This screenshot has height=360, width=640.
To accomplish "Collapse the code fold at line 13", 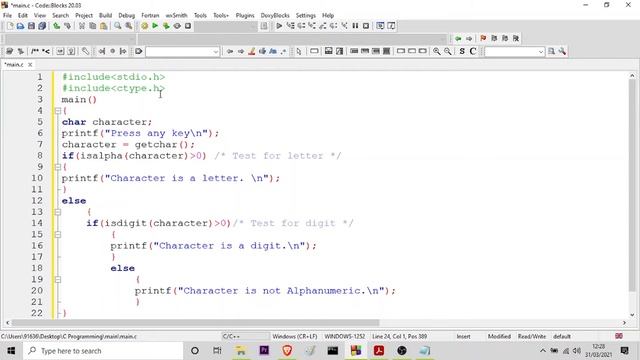I will point(58,212).
